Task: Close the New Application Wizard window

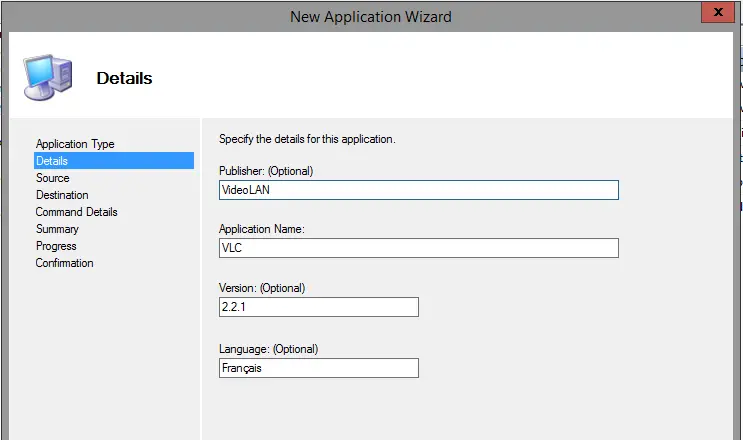Action: point(718,12)
